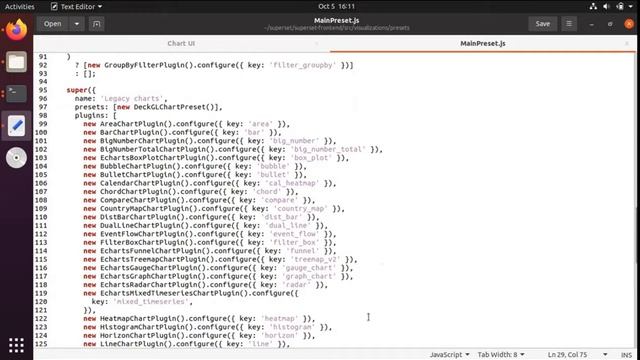The height and width of the screenshot is (360, 640).
Task: Open the Files manager dock icon
Action: [x=16, y=62]
